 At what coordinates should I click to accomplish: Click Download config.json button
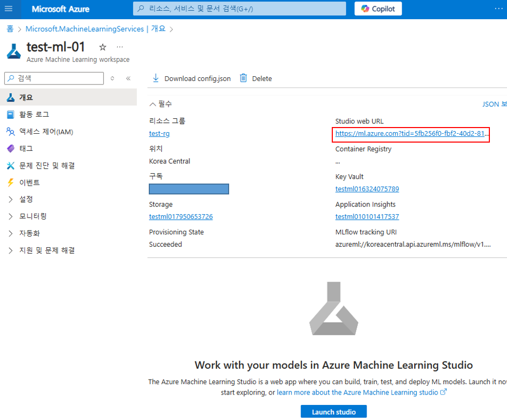click(191, 79)
